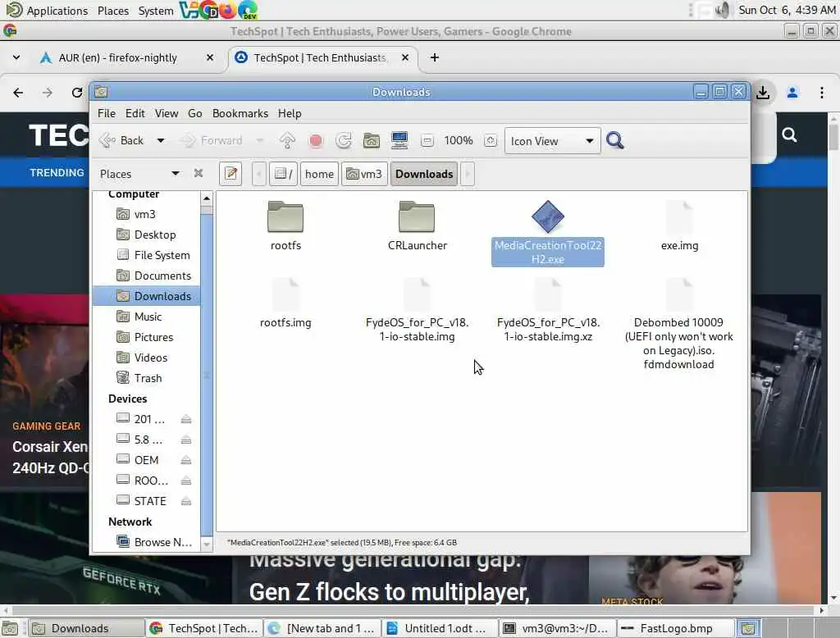Open Browse Network in sidebar
The width and height of the screenshot is (840, 638).
tap(146, 542)
